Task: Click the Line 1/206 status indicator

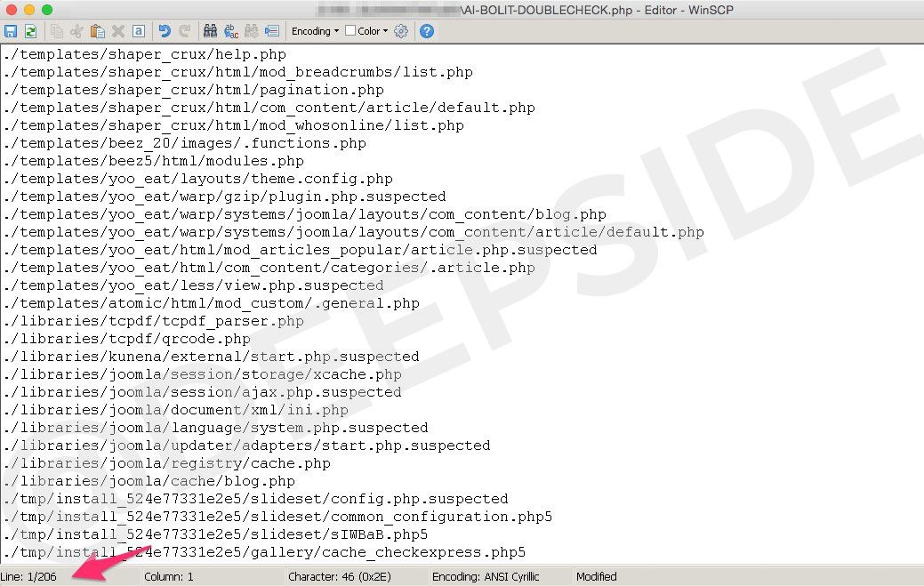Action: click(30, 576)
